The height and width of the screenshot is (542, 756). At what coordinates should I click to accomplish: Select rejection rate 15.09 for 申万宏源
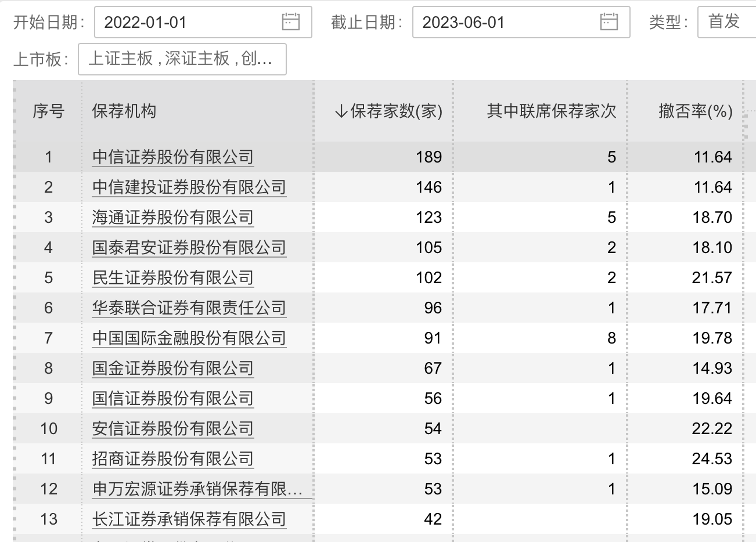coord(712,489)
